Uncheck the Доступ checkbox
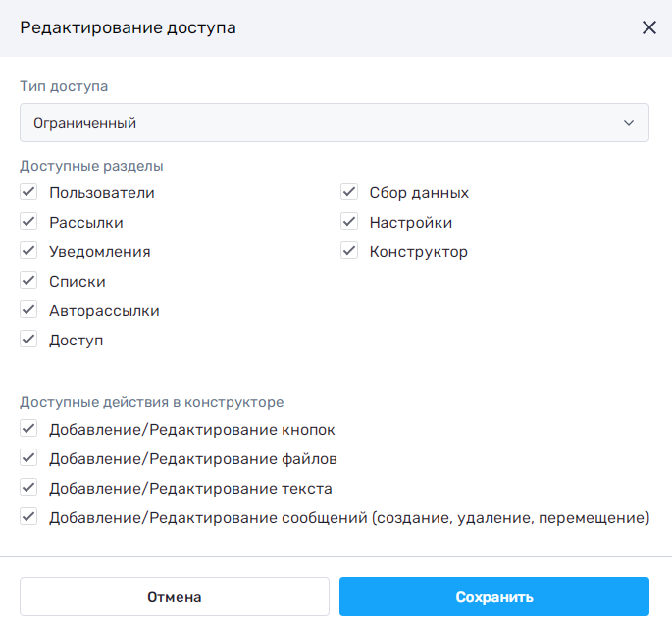672x634 pixels. [x=28, y=341]
